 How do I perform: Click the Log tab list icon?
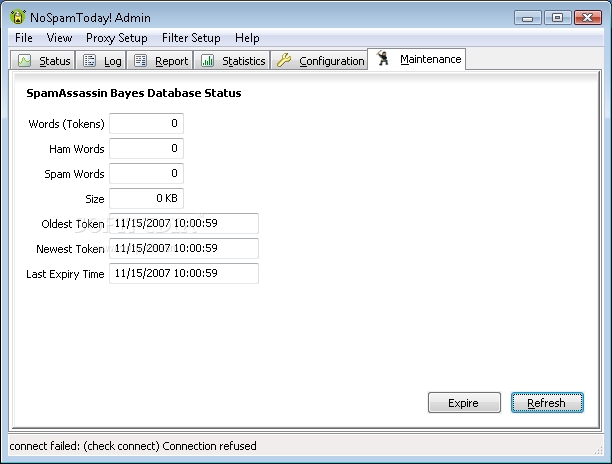pos(89,60)
